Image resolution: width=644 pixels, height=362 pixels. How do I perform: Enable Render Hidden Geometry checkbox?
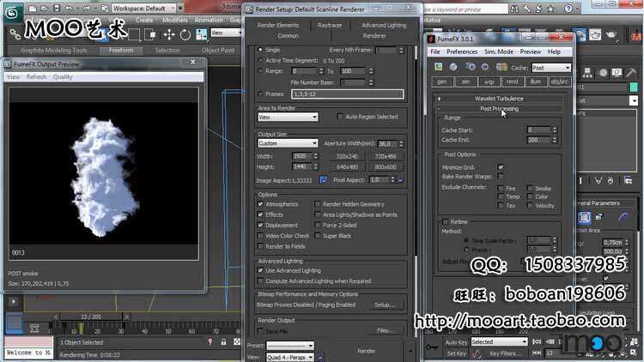318,204
